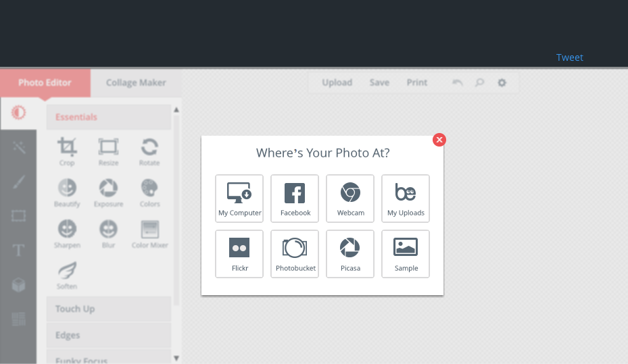Open the textures sidebar section
Viewport: 628px width, 364px height.
pos(18,319)
